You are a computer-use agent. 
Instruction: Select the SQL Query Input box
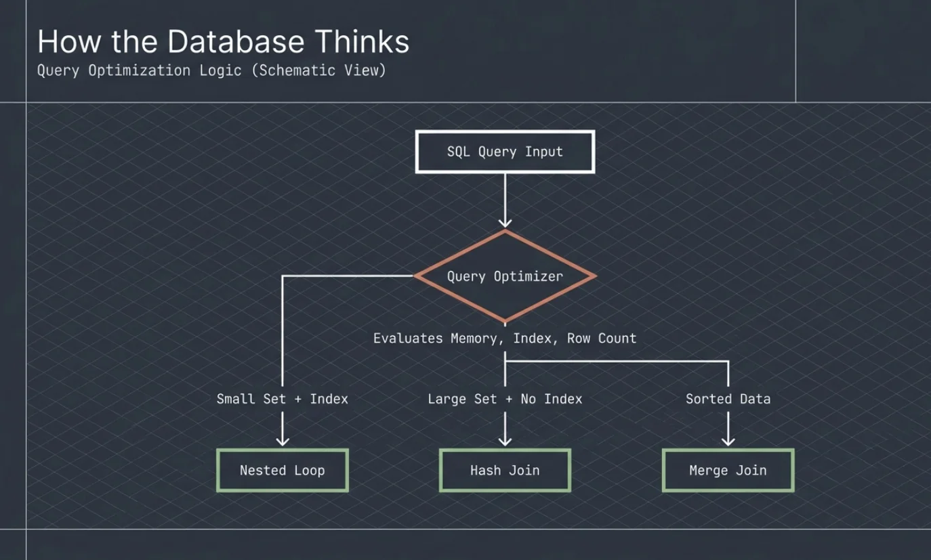tap(505, 152)
